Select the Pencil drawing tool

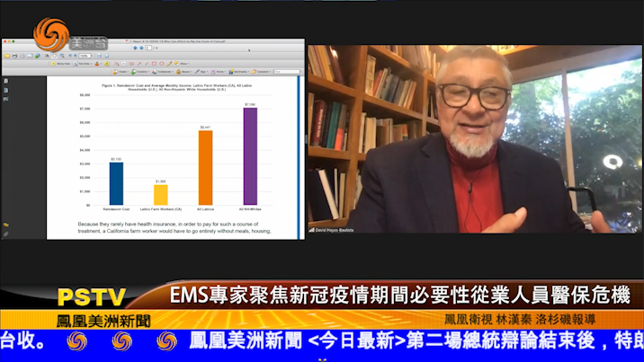point(169,64)
